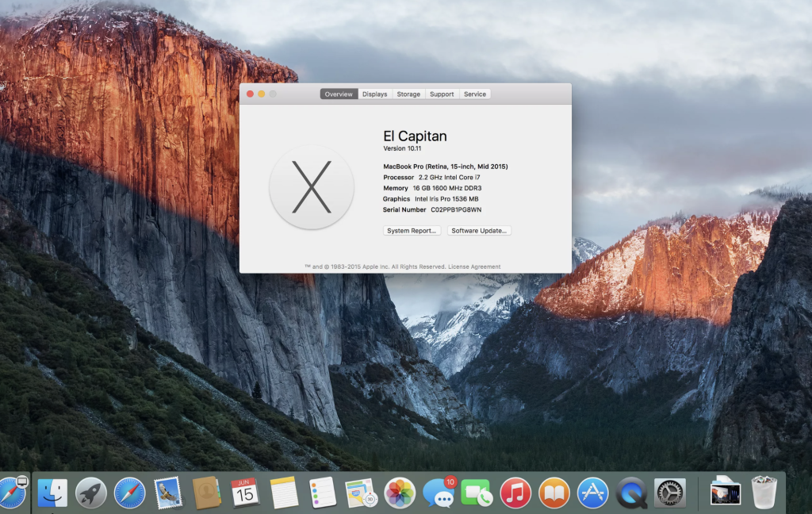Close the About This Mac window
Viewport: 812px width, 514px height.
(250, 94)
